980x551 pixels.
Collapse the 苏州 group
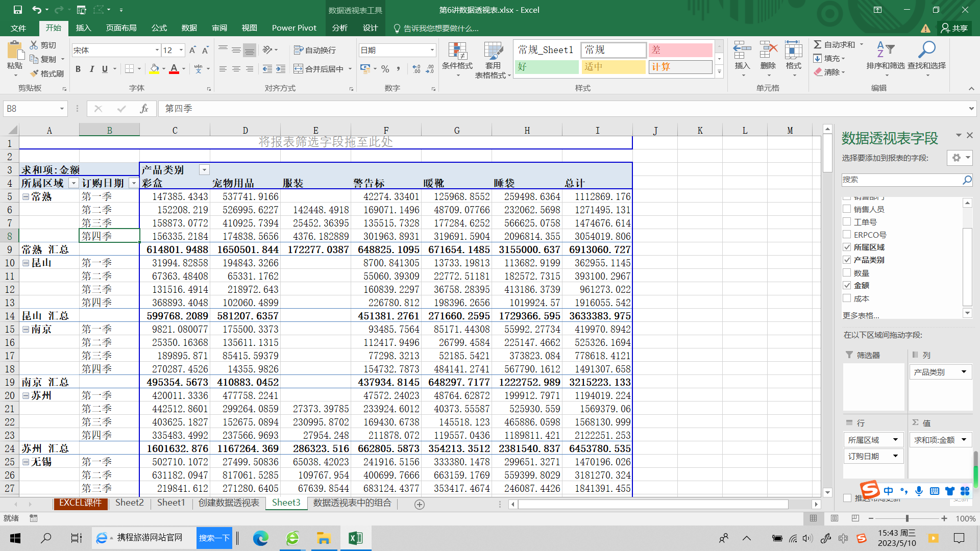coord(26,395)
